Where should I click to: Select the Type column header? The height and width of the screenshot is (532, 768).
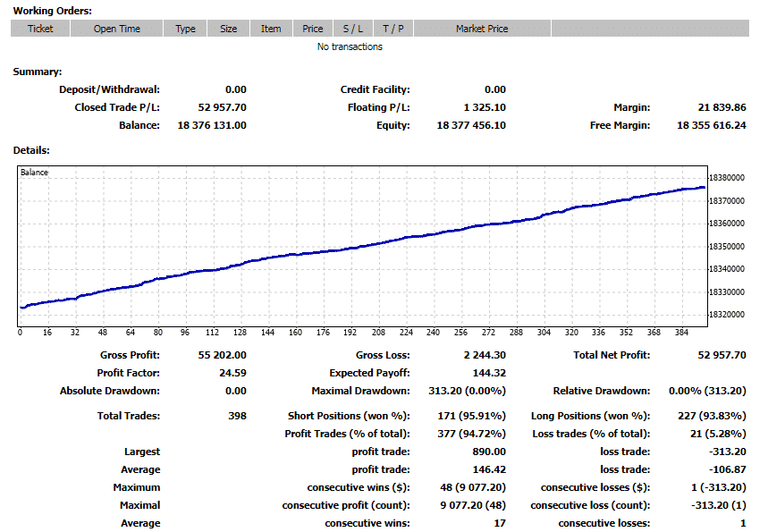pos(184,28)
